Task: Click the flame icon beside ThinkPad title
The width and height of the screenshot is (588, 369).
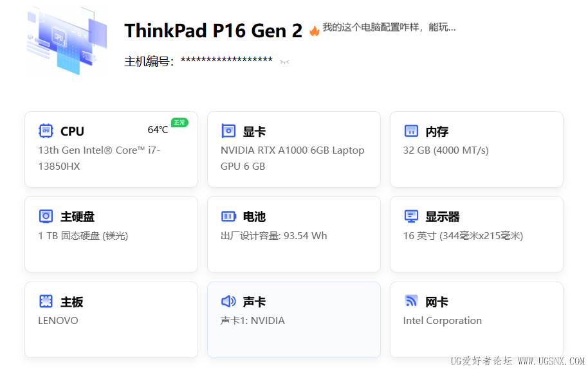Action: pos(315,31)
